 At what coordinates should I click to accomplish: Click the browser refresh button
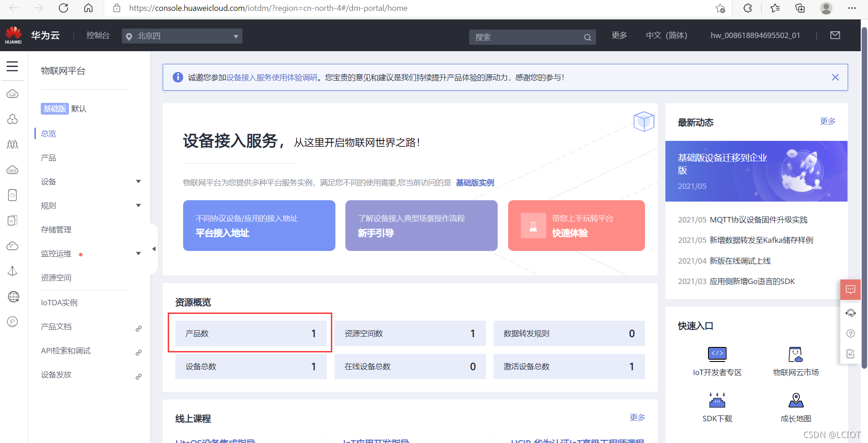pyautogui.click(x=63, y=8)
